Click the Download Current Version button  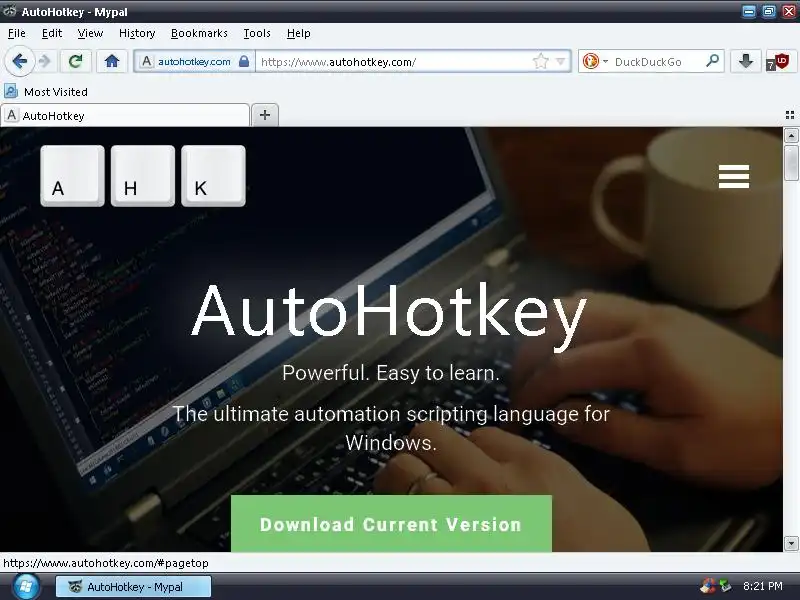[391, 523]
